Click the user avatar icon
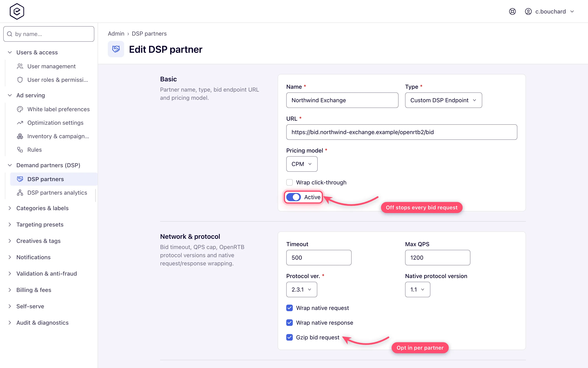588x368 pixels. (x=528, y=11)
